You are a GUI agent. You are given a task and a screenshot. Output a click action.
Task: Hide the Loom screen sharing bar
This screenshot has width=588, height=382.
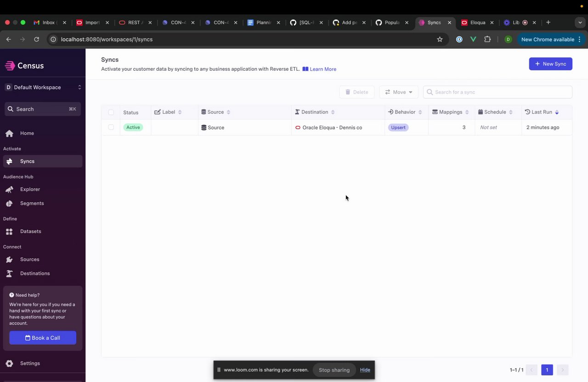[365, 370]
